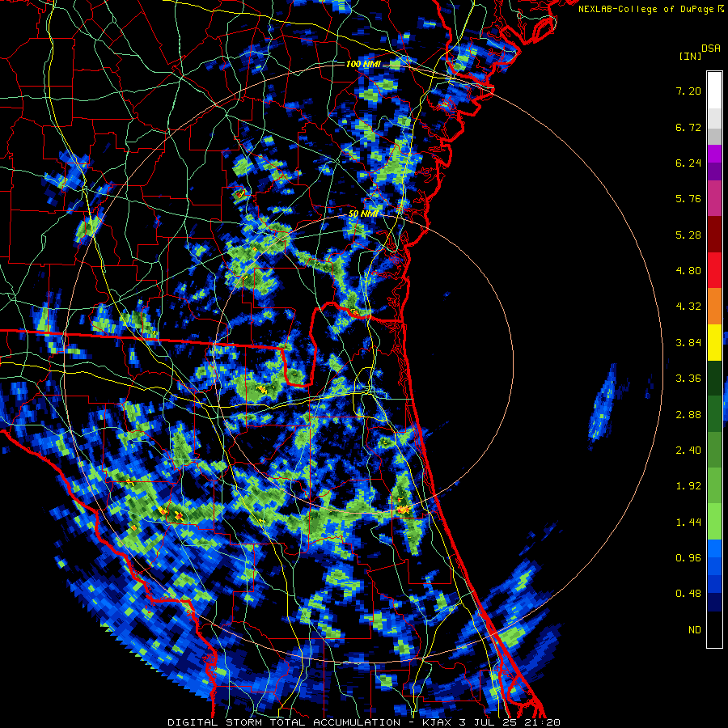Screen dimensions: 728x728
Task: Pick the white swatch atop the color scale
Action: pyautogui.click(x=714, y=91)
